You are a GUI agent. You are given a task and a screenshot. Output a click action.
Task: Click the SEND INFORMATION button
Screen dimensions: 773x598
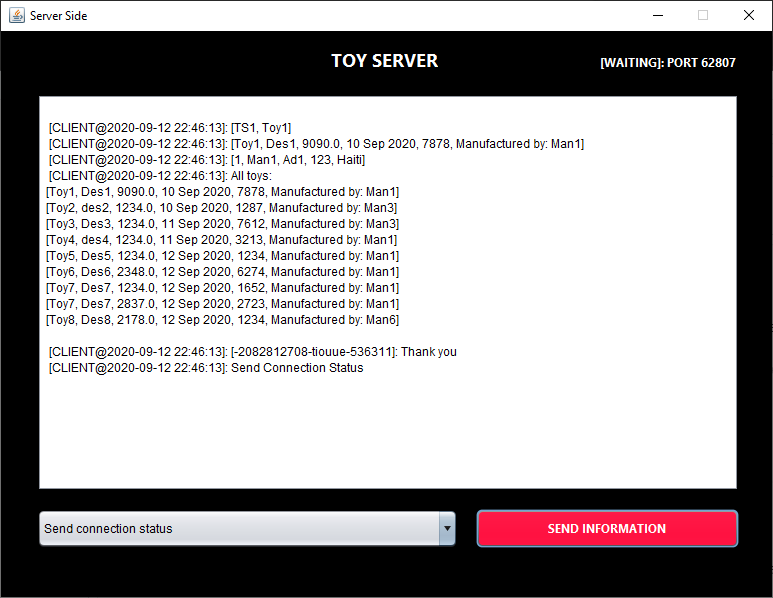(607, 528)
